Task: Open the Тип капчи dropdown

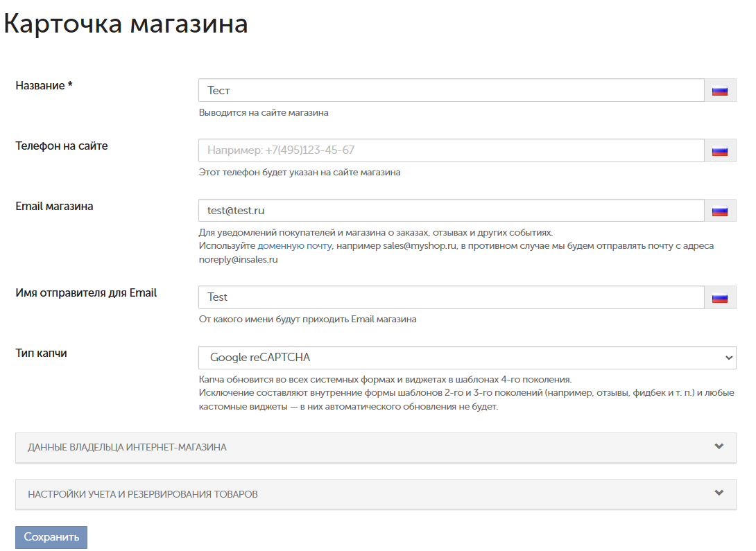Action: 467,358
